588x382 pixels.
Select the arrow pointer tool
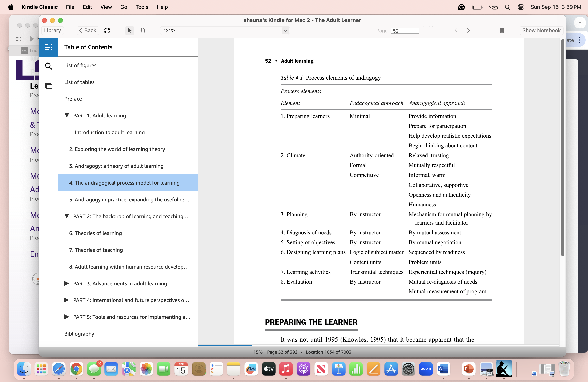point(129,30)
